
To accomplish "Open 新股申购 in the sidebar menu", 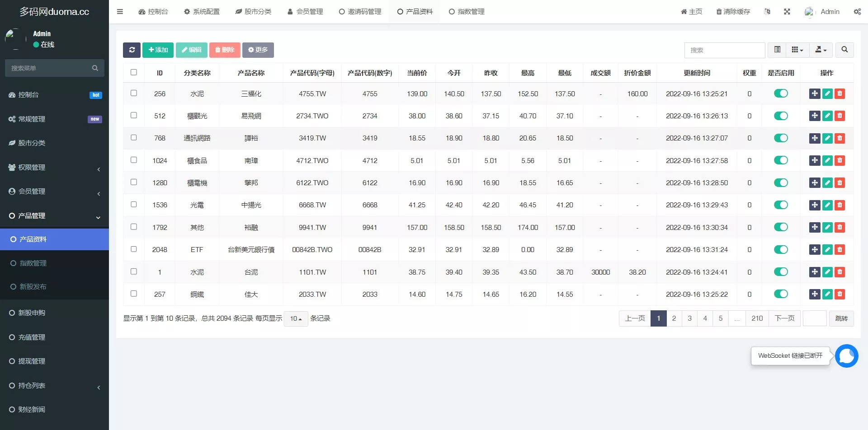I will (32, 313).
